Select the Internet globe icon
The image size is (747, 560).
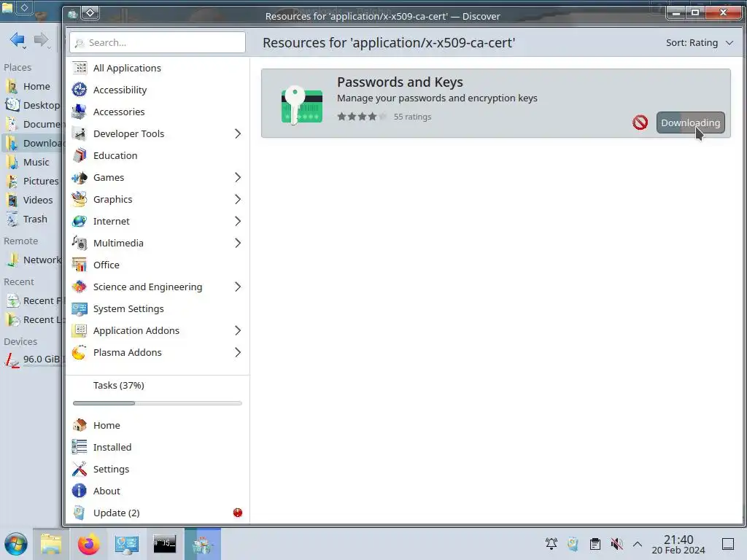click(x=80, y=222)
